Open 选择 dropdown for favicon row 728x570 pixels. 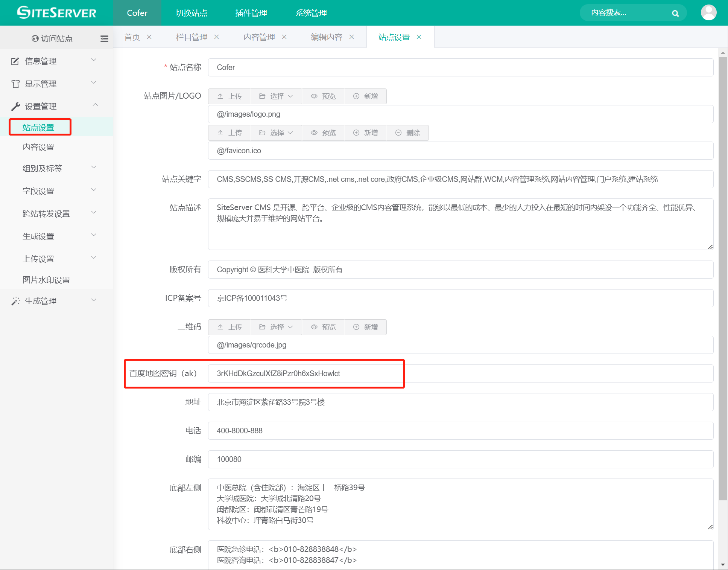tap(276, 133)
